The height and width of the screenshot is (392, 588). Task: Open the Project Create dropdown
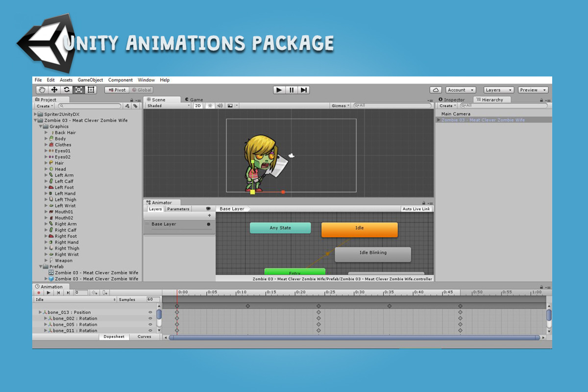click(45, 106)
